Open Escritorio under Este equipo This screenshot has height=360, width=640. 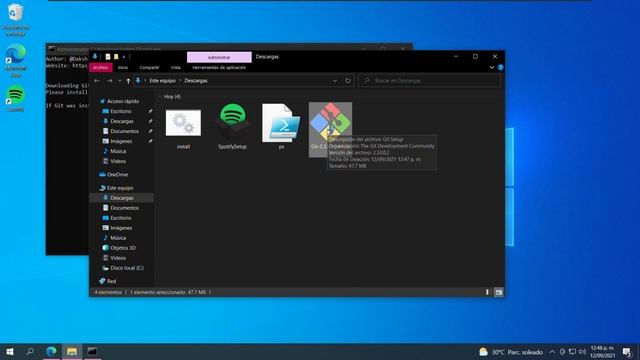pos(121,218)
